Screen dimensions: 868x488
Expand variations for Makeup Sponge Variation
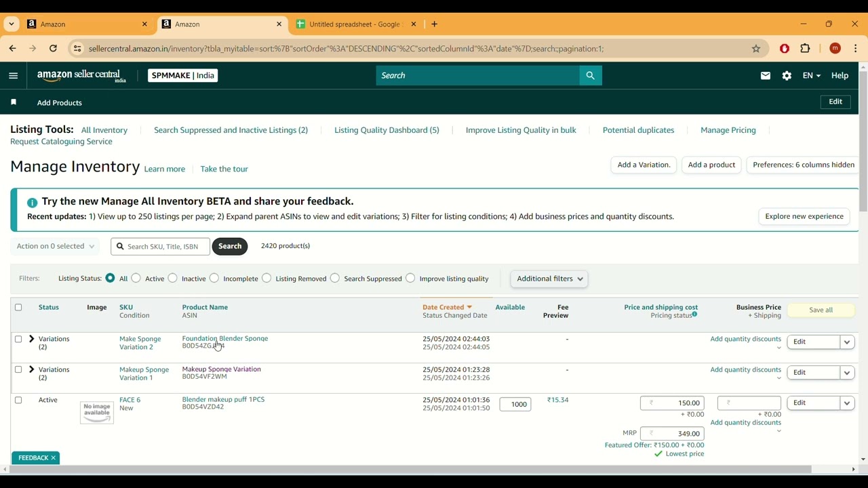tap(31, 370)
